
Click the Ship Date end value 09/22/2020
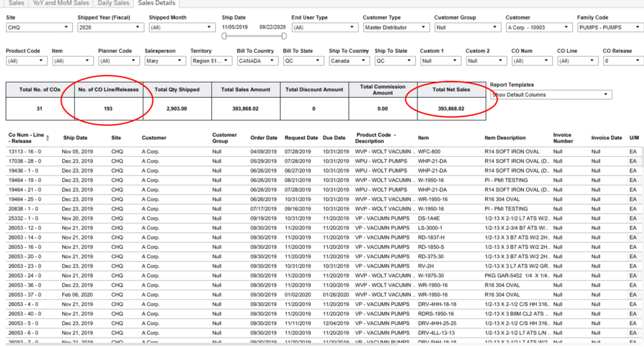coord(272,27)
